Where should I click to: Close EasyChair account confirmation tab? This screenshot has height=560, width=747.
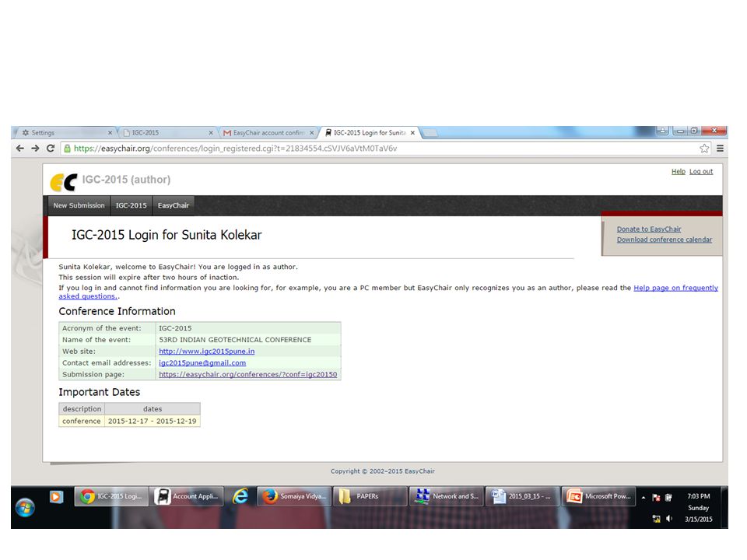pyautogui.click(x=312, y=133)
